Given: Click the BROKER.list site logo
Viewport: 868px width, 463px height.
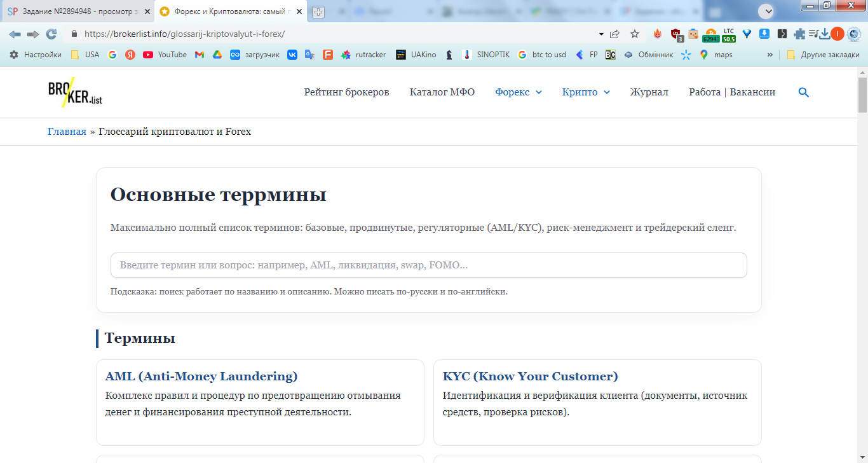Looking at the screenshot, I should [75, 93].
